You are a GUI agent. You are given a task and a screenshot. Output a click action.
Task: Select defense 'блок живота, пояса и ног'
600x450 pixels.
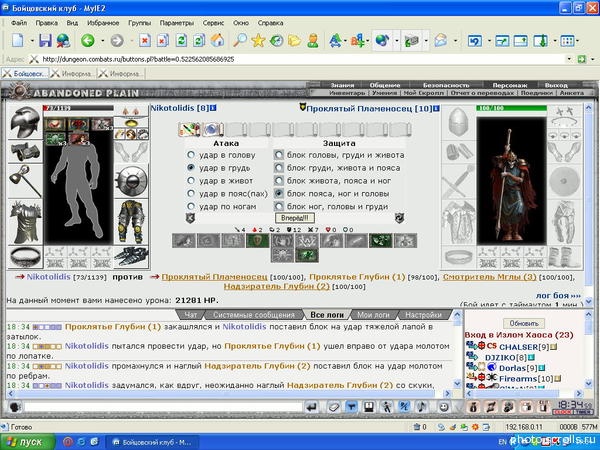279,181
